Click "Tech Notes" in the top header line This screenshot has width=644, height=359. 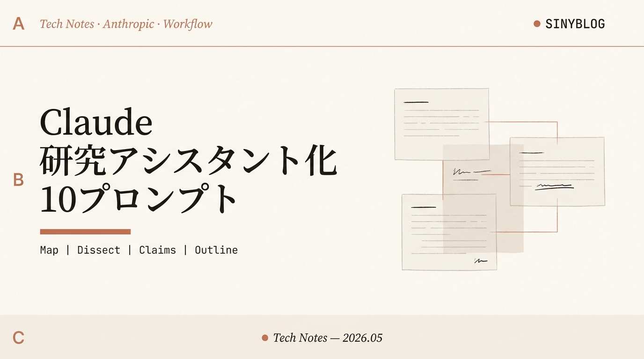[x=67, y=24]
